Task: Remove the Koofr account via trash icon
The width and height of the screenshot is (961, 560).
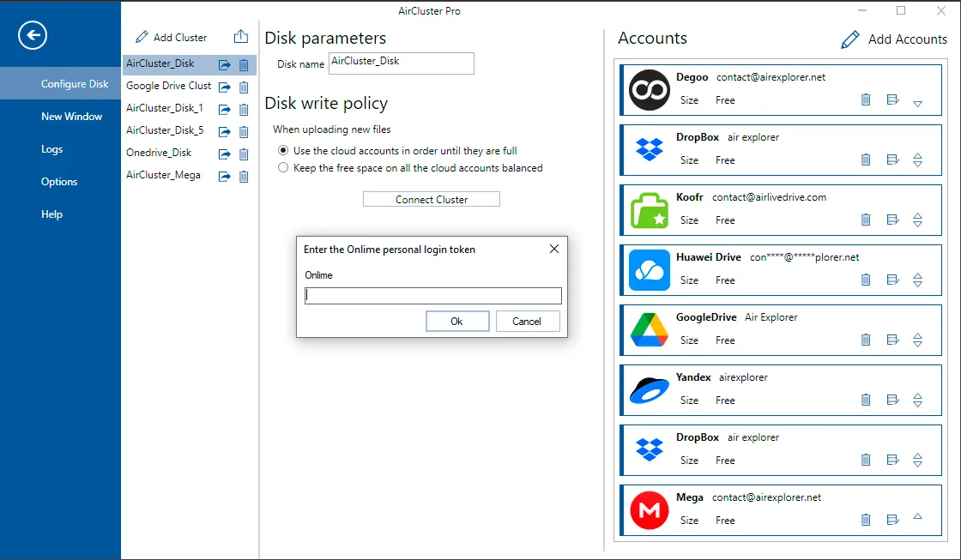Action: coord(866,220)
